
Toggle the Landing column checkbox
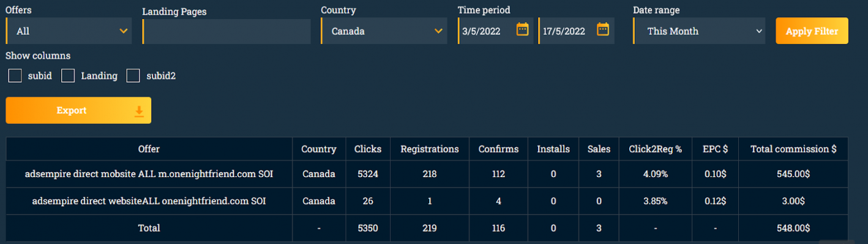[x=68, y=75]
